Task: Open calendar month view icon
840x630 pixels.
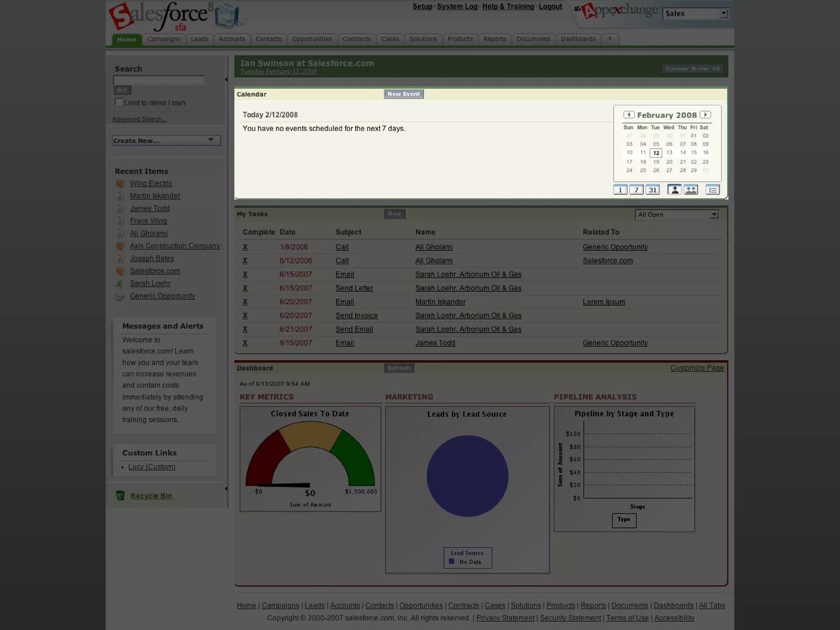Action: [x=653, y=190]
